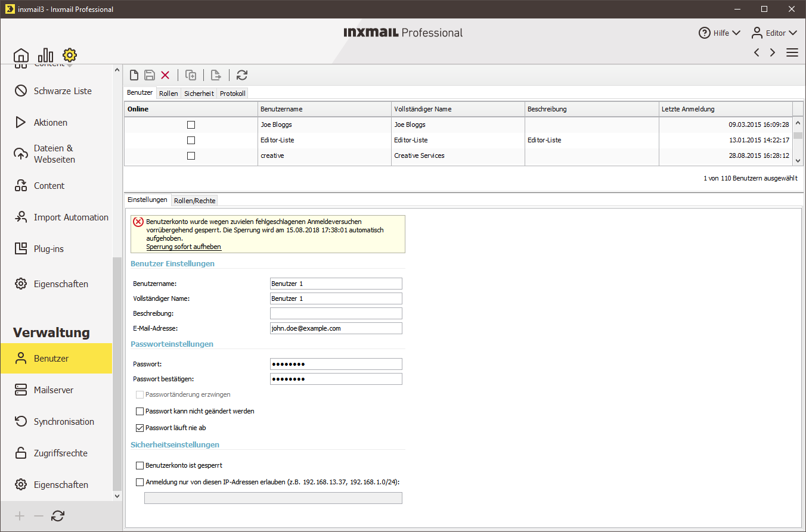
Task: Switch to the Sicherheit tab
Action: pyautogui.click(x=199, y=94)
